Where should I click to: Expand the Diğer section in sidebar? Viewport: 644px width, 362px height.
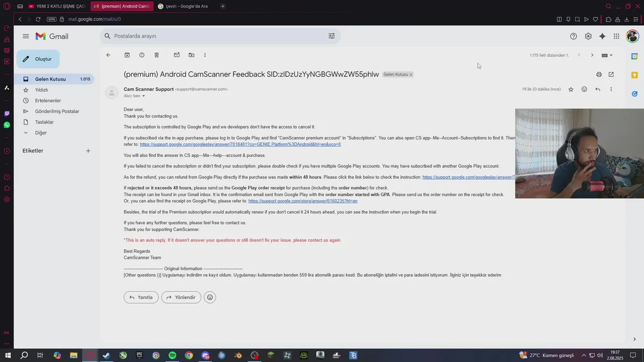26,133
